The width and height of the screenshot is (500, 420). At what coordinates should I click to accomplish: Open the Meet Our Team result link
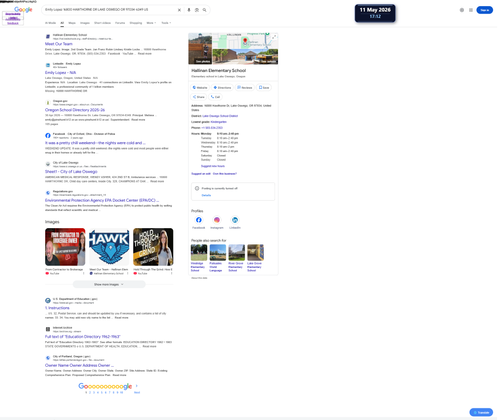tap(59, 44)
